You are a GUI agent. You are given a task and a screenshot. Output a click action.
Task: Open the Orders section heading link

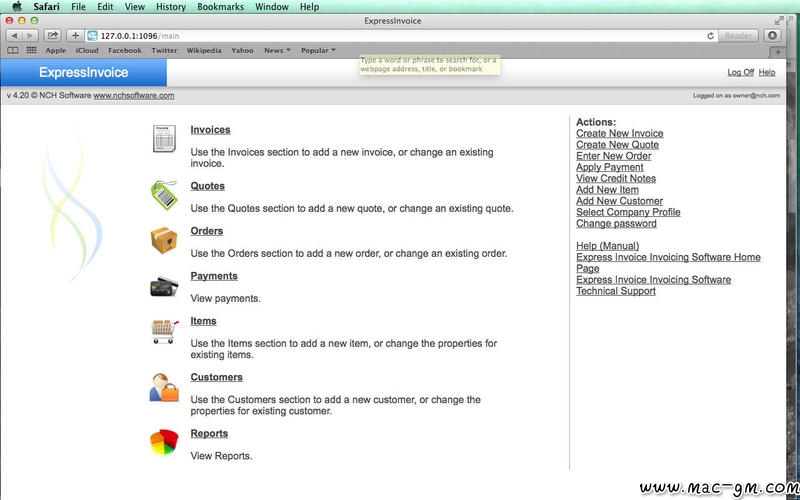click(x=207, y=231)
